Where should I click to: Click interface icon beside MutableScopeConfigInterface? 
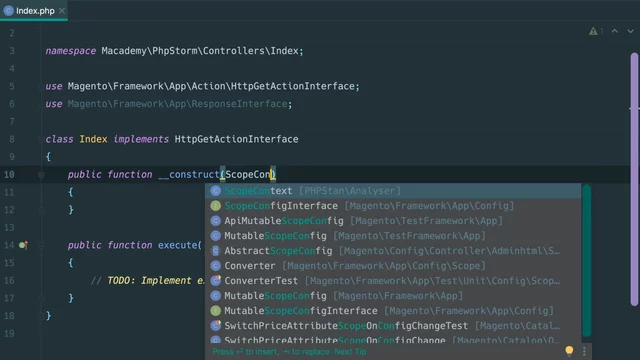[x=216, y=311]
